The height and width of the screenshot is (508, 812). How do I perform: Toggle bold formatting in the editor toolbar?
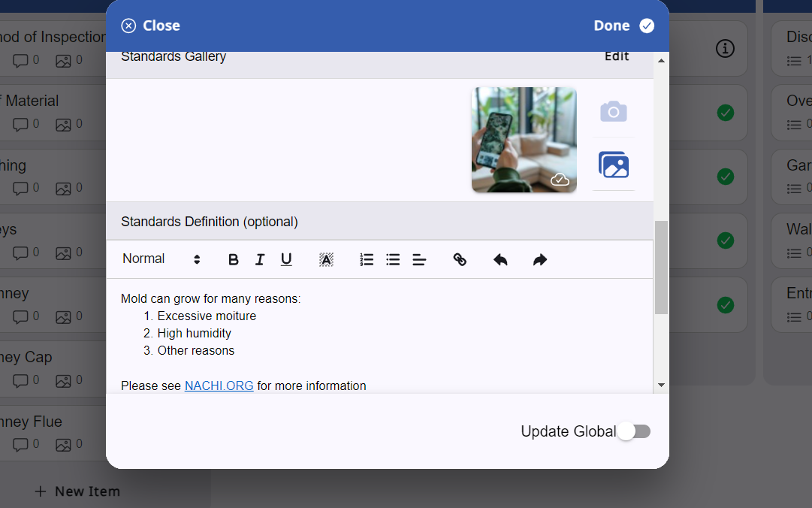[233, 259]
